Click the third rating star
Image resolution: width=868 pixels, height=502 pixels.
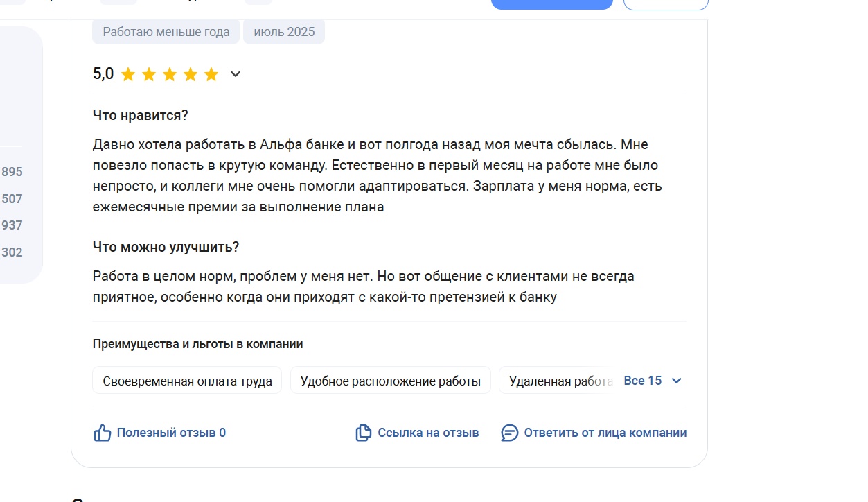click(x=170, y=74)
